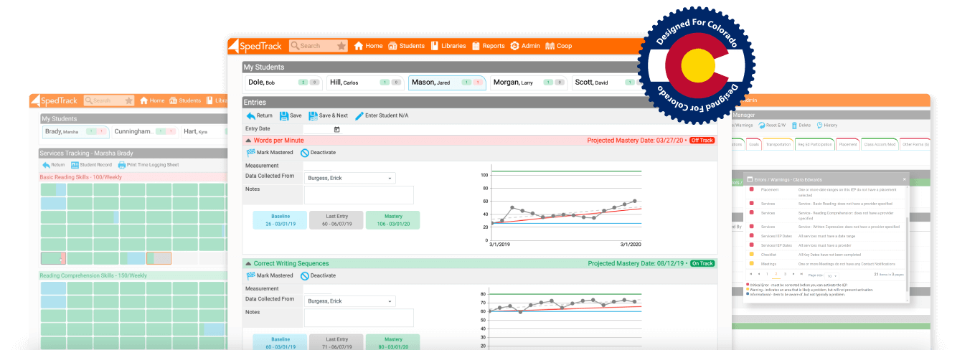Open Admin menu in center window
The width and height of the screenshot is (980, 350).
(525, 46)
